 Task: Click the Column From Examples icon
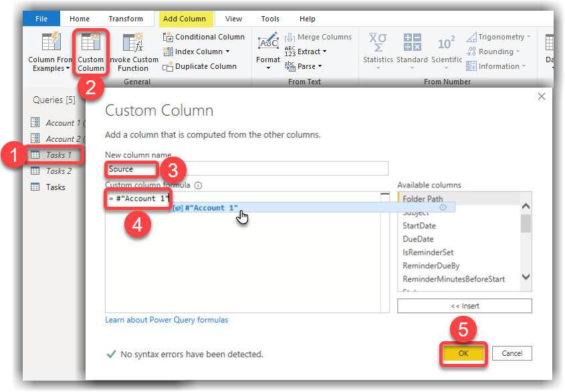coord(51,41)
